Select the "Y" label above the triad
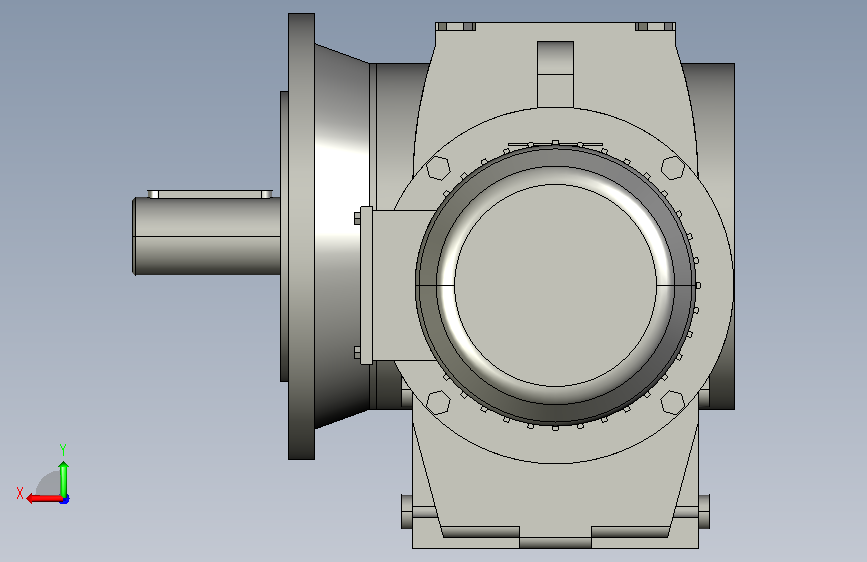The height and width of the screenshot is (562, 867). pos(63,449)
